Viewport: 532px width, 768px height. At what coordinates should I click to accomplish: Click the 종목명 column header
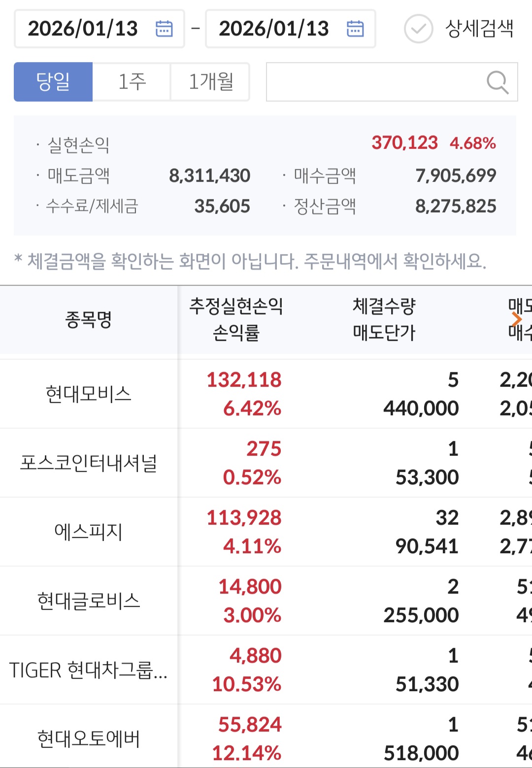(89, 319)
